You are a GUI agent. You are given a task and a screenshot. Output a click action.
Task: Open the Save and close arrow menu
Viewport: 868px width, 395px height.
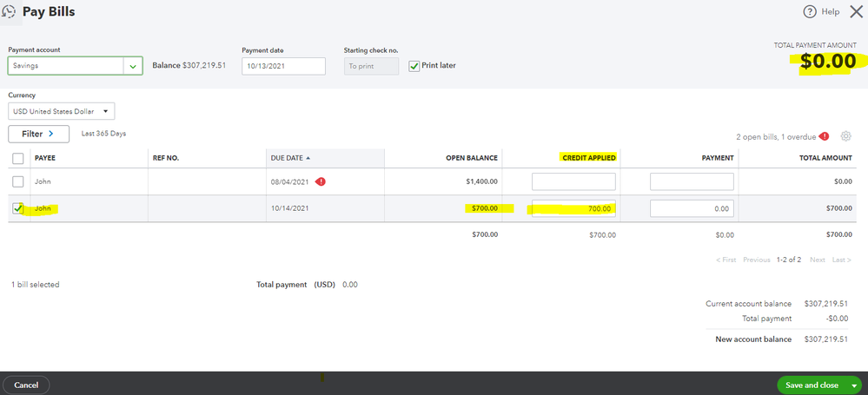coord(853,385)
